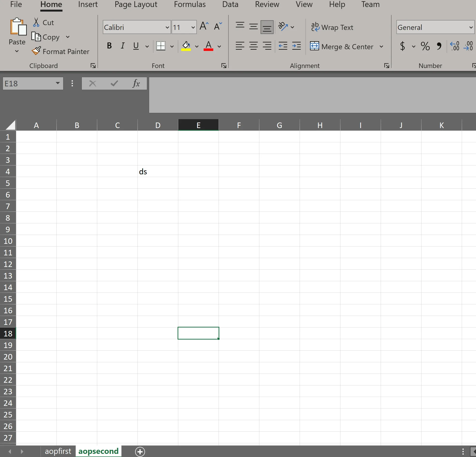
Task: Open the font size 11 dropdown
Action: (x=193, y=27)
